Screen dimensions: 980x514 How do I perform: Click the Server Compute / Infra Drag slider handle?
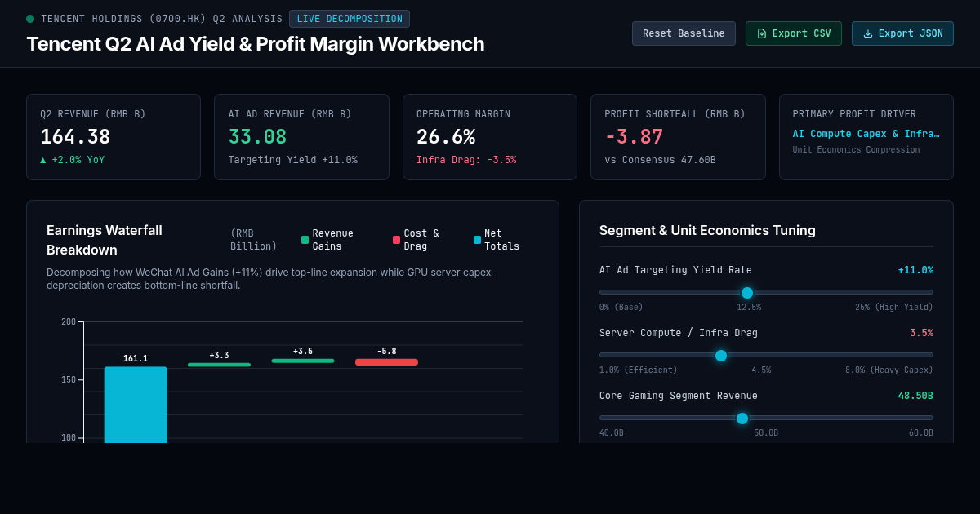point(721,356)
